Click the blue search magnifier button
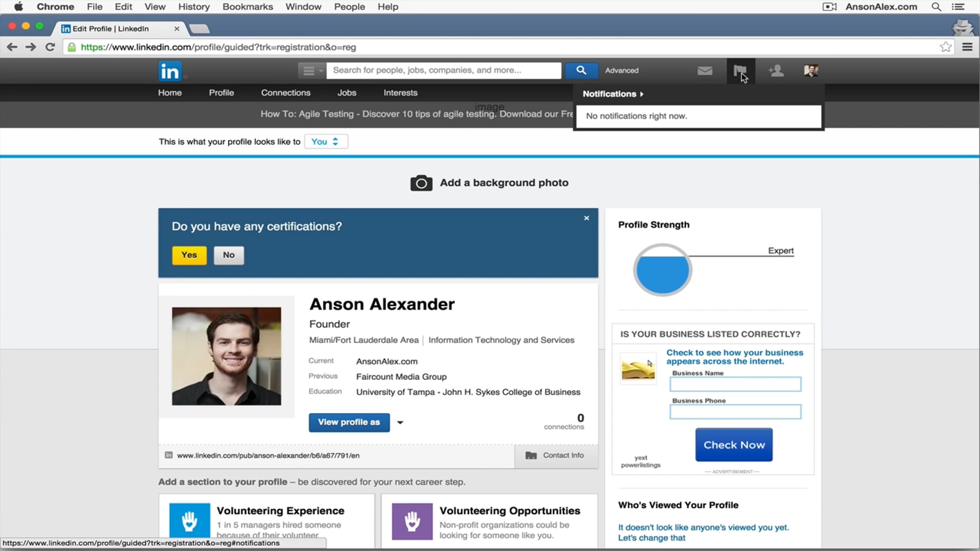Viewport: 980px width, 551px height. tap(581, 70)
